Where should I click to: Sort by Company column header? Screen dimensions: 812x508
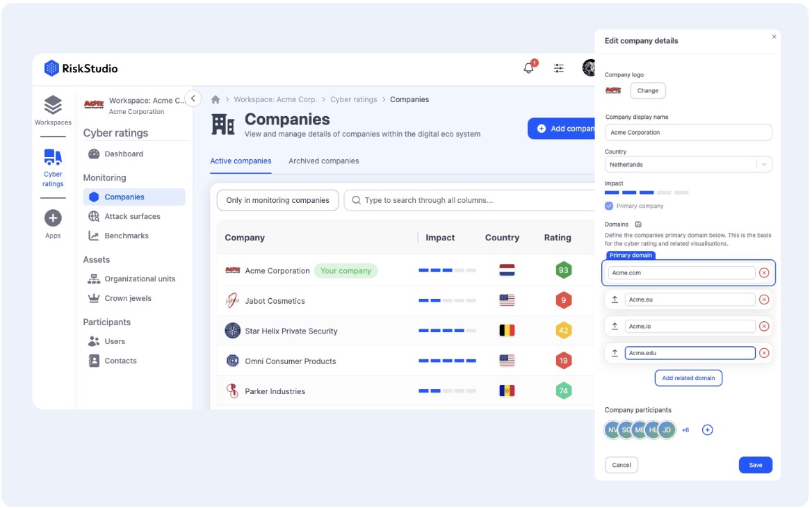[x=245, y=238]
